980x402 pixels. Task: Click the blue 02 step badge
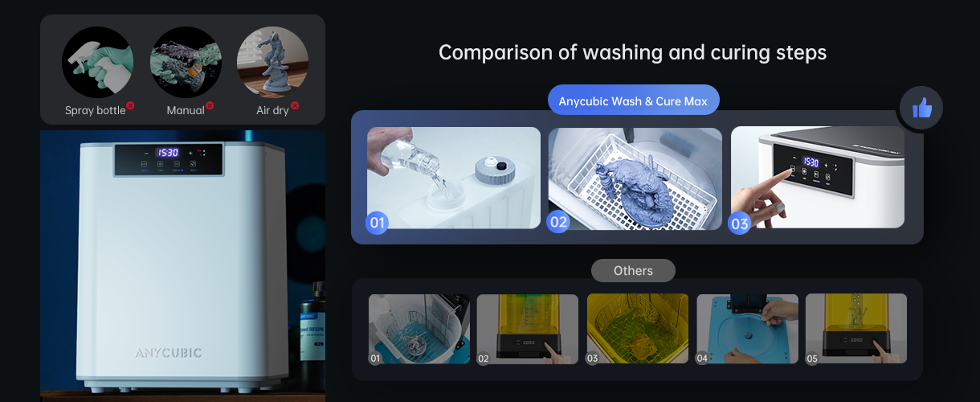coord(558,223)
